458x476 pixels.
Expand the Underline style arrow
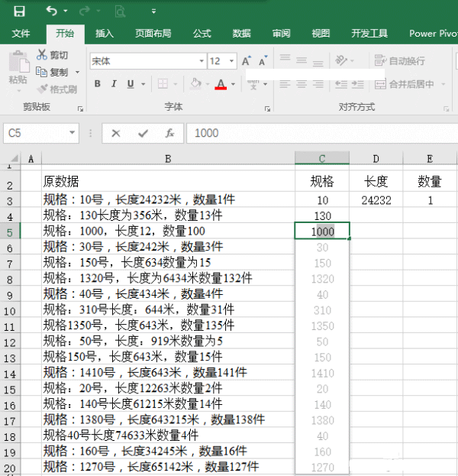click(144, 84)
